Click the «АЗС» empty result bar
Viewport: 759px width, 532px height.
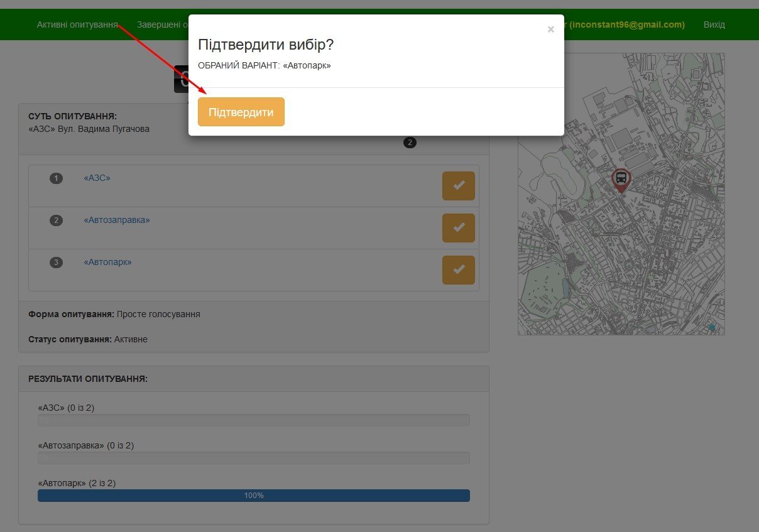pyautogui.click(x=253, y=420)
